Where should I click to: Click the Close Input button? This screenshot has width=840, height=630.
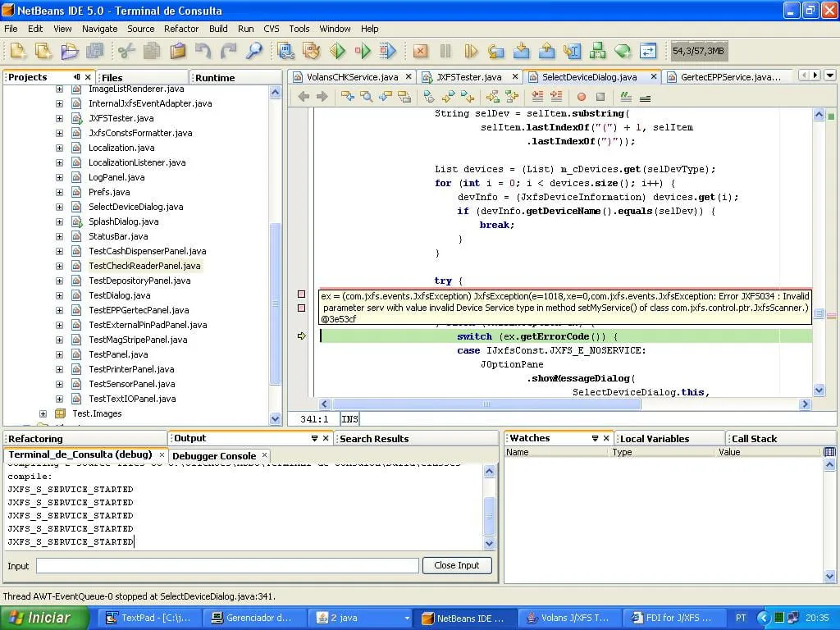tap(457, 565)
